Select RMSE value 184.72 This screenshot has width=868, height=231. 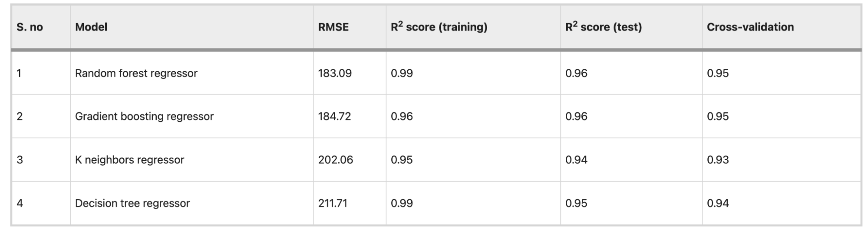pyautogui.click(x=334, y=116)
